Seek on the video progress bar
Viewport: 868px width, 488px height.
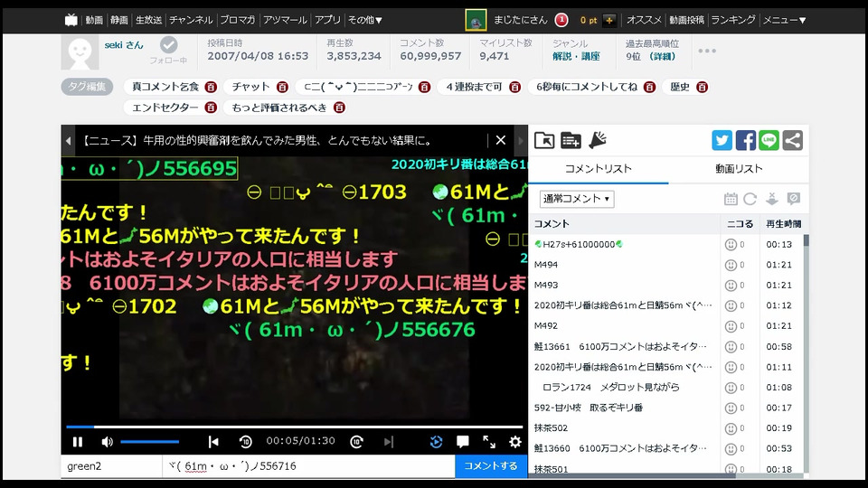click(294, 427)
